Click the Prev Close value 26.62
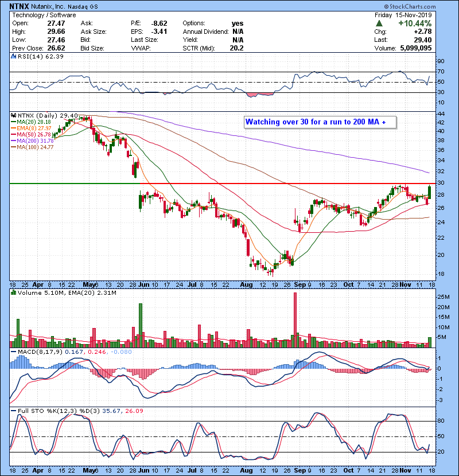The image size is (459, 476). click(x=56, y=48)
